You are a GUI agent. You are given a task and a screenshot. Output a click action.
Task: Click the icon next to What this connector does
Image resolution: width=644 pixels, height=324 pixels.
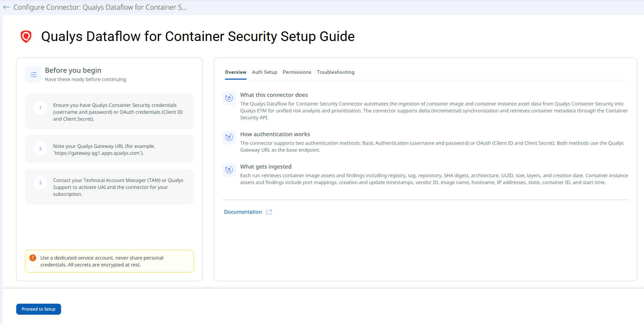click(229, 98)
